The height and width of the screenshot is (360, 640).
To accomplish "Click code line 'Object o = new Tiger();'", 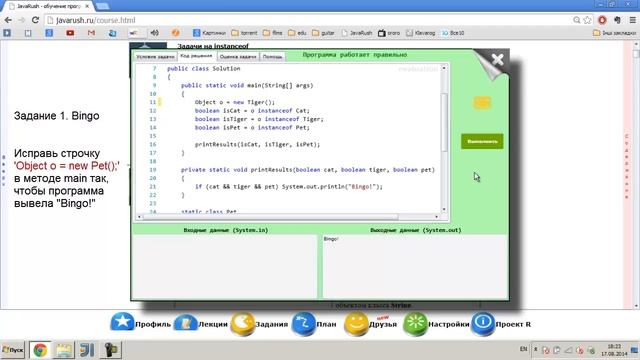I will coord(235,102).
